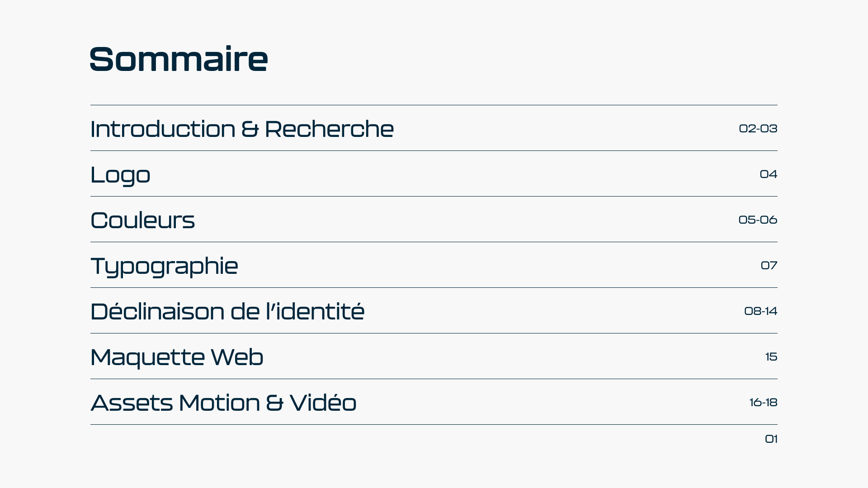Click the divider between Typographie and Déclinaison

tap(434, 287)
